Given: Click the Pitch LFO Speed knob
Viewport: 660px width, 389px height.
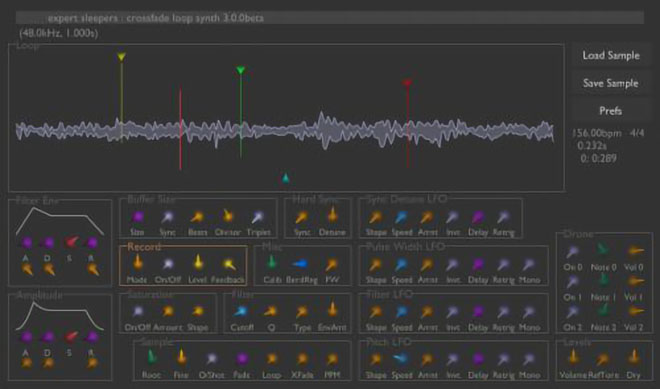Looking at the screenshot, I should click(x=400, y=359).
